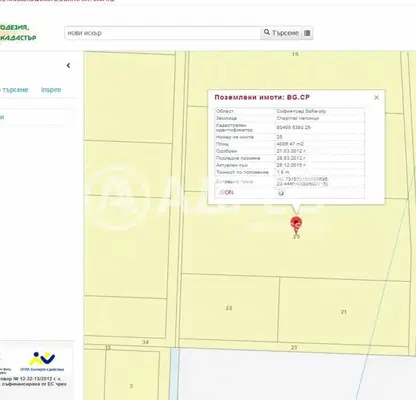Image resolution: width=416 pixels, height=400 pixels.
Task: Switch to the търсене tab in sidebar
Action: pyautogui.click(x=14, y=90)
